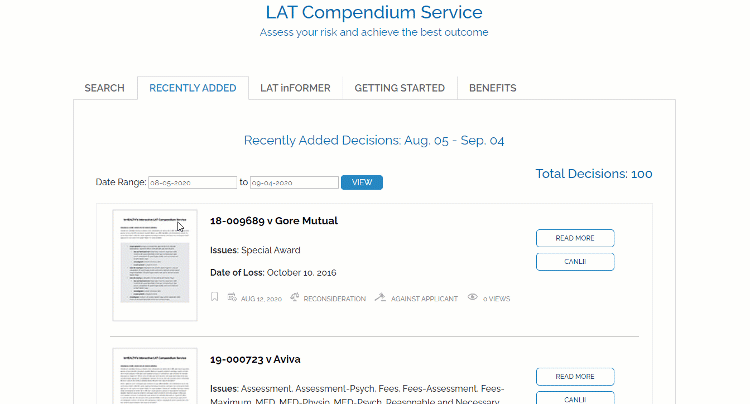Open the Aviva decision document thumbnail

(x=155, y=376)
